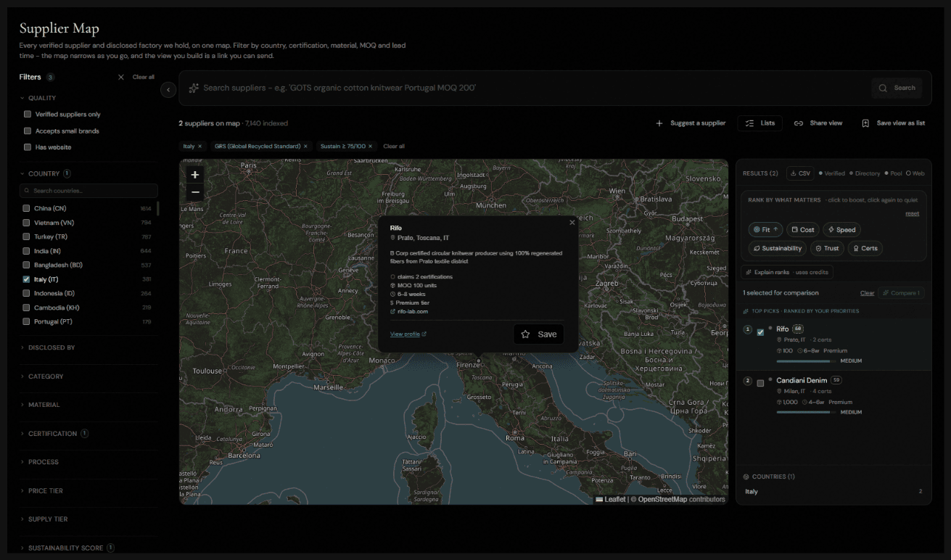
Task: Clear the comparison selection
Action: [x=867, y=293]
